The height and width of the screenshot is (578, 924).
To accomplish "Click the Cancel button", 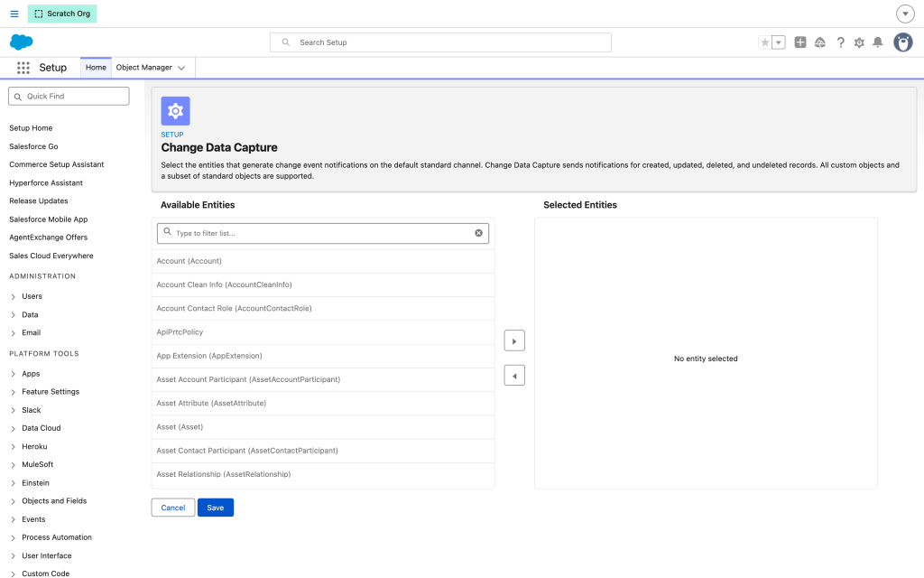I will [173, 508].
